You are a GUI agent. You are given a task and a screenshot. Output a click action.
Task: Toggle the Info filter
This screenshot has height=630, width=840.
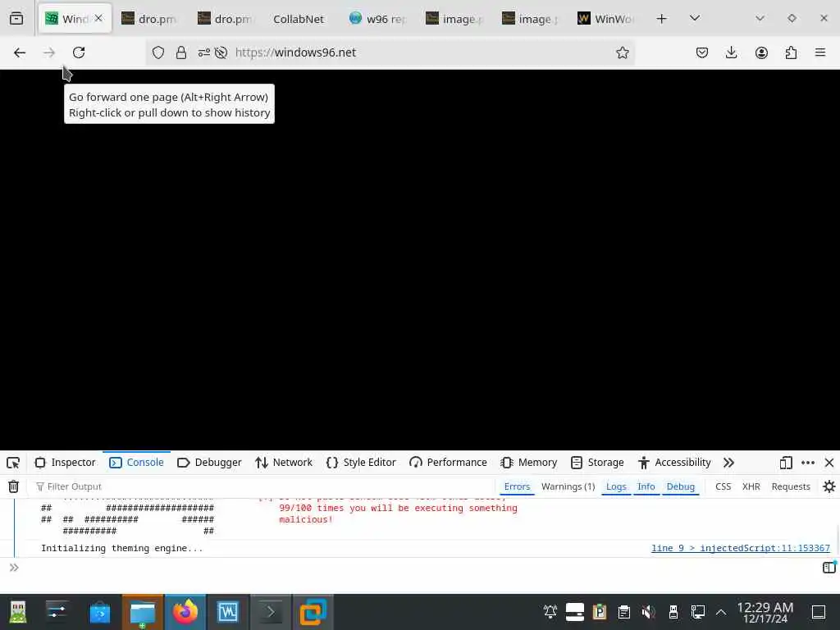(x=646, y=487)
